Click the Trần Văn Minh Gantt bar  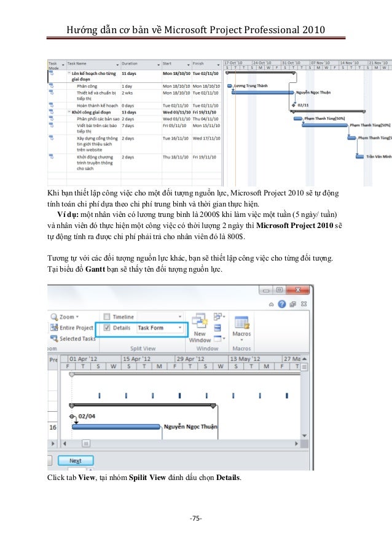pos(360,157)
